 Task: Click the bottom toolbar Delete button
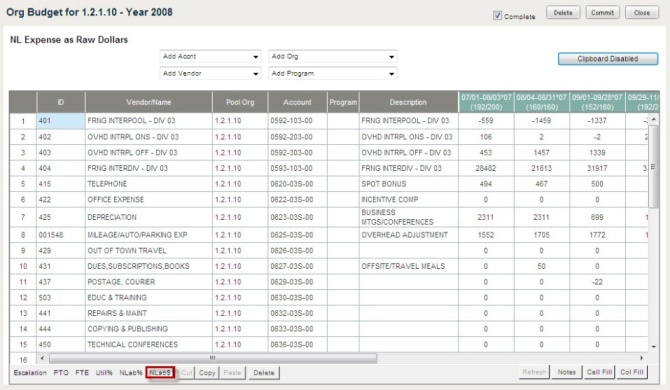point(264,372)
